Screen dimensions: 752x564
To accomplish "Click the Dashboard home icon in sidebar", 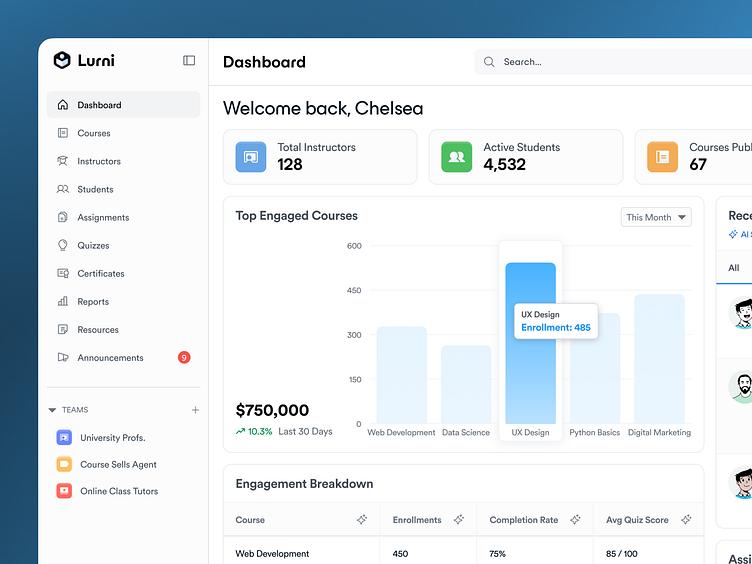I will tap(63, 105).
